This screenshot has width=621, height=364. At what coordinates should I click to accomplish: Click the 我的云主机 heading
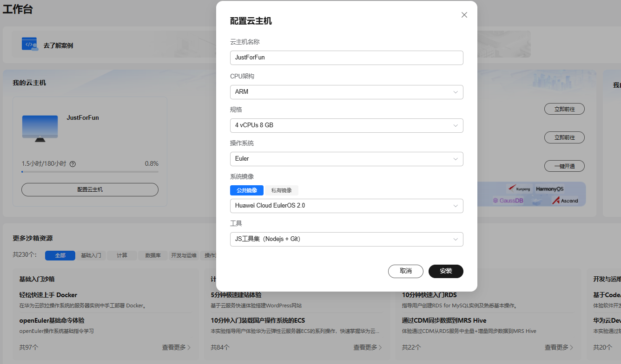click(29, 83)
